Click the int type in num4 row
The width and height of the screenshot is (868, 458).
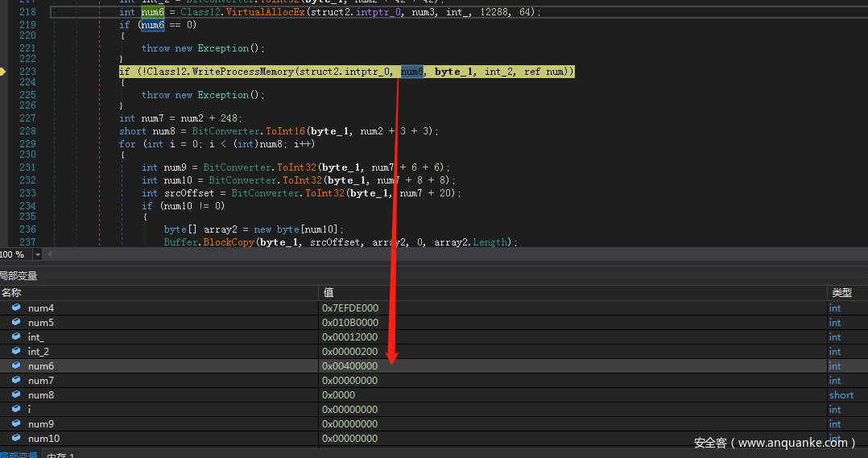(835, 308)
